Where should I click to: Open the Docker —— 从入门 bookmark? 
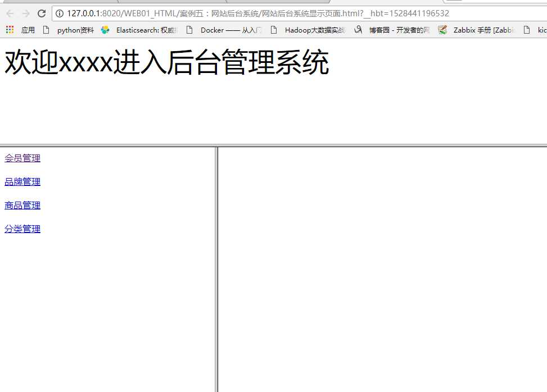coord(231,30)
